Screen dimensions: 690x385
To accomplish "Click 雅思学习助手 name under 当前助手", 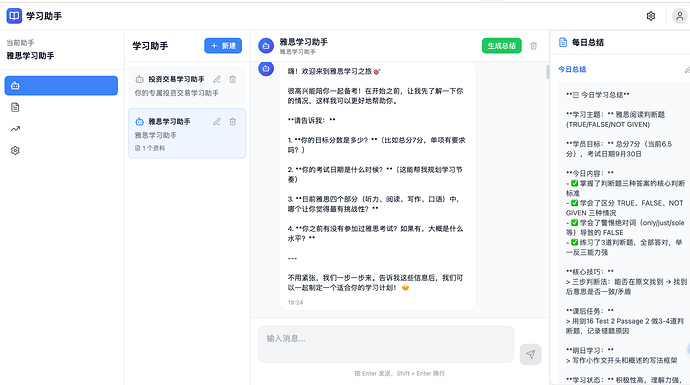I will [x=30, y=55].
